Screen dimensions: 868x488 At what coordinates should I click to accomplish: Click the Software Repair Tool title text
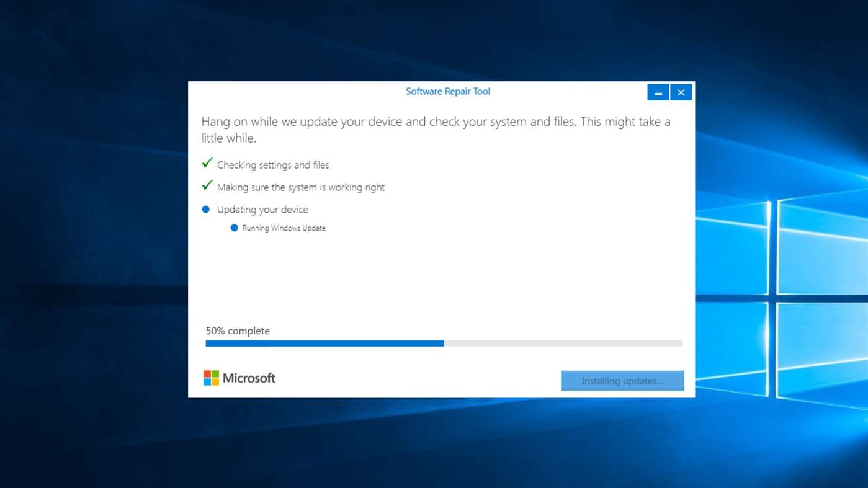point(447,92)
